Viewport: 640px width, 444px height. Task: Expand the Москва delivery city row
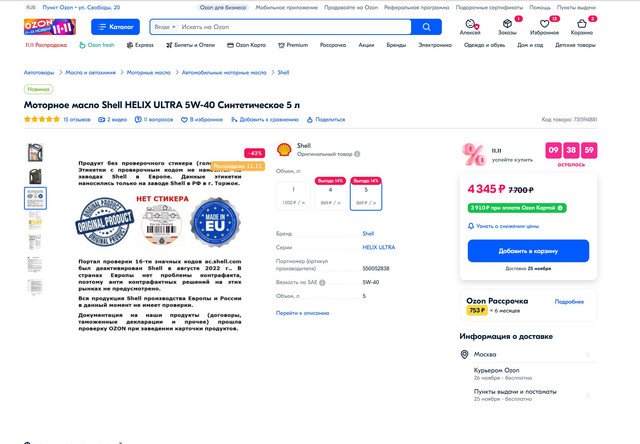pos(528,354)
